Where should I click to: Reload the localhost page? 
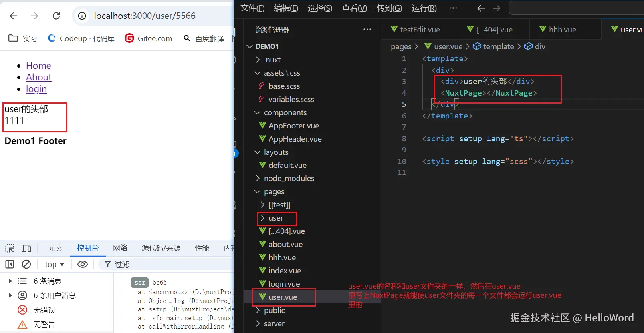coord(56,16)
